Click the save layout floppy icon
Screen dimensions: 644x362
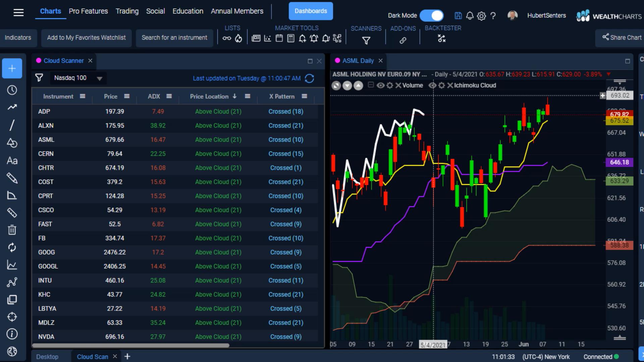(458, 16)
